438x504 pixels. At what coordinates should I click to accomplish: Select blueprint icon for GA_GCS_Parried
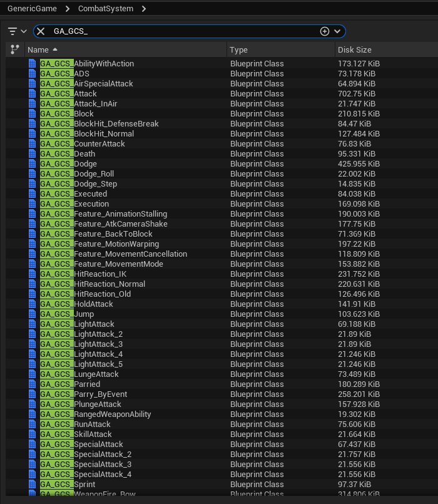click(x=32, y=384)
